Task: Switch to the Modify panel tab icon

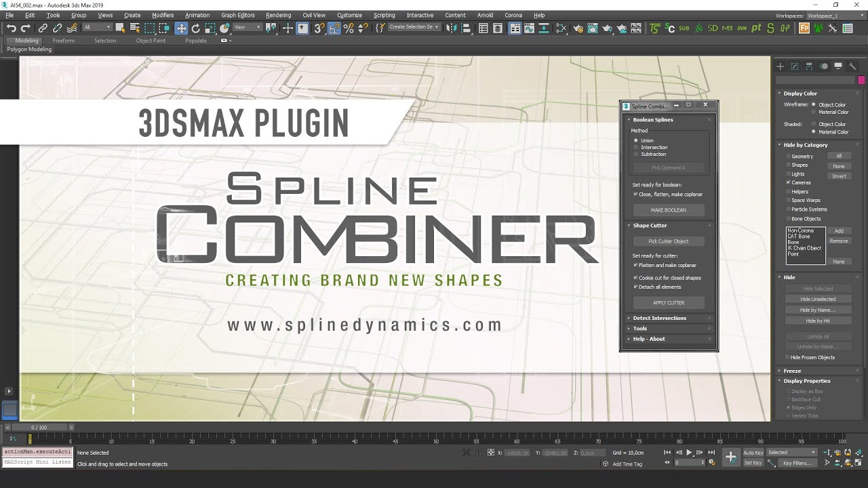Action: (795, 66)
